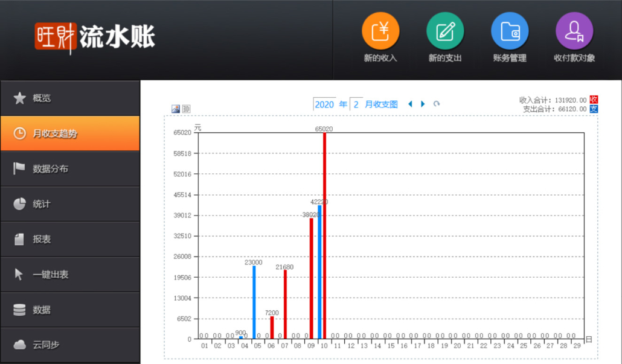Click the clock icon beside 月收支趋势
Viewport: 622px width, 364px height.
19,133
